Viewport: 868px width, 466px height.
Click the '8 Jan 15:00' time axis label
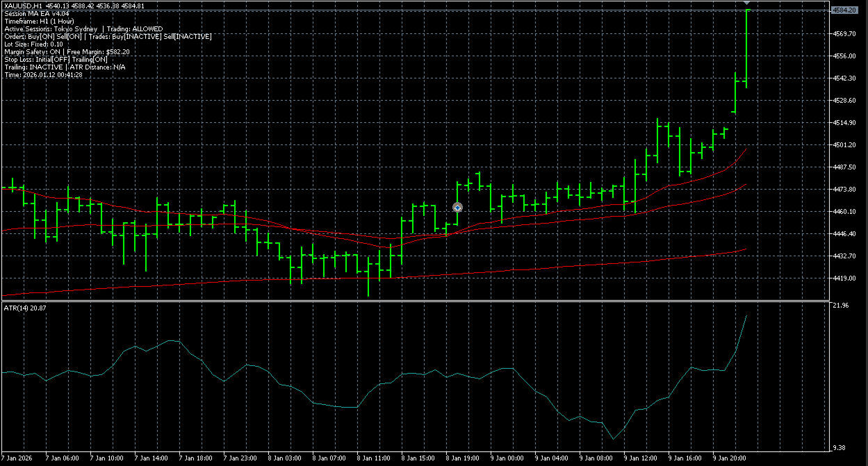coord(418,458)
